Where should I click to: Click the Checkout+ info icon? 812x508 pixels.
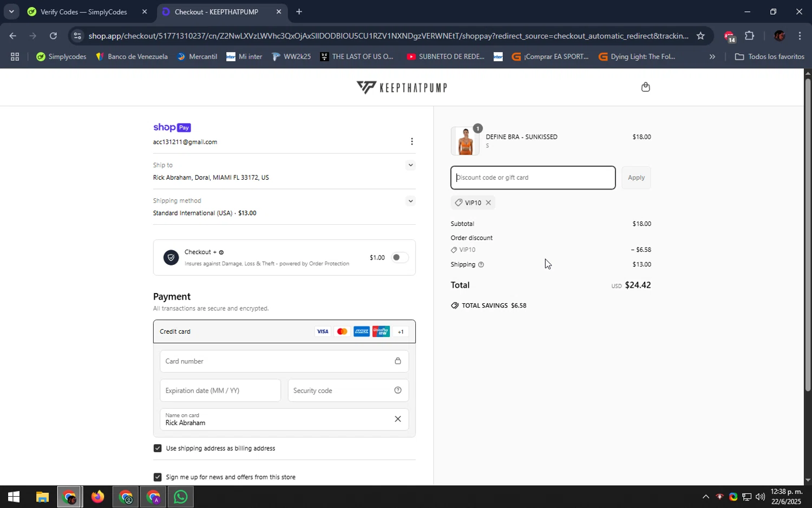coord(221,252)
